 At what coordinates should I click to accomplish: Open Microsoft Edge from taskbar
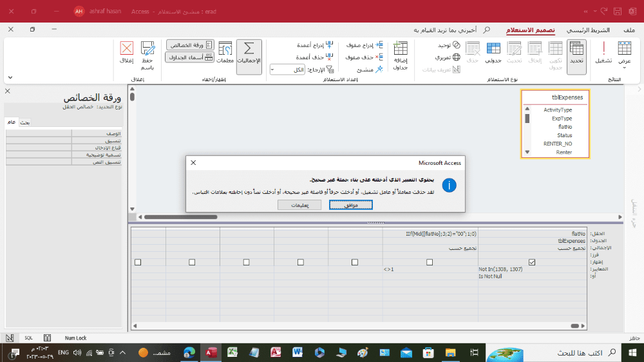click(x=189, y=352)
